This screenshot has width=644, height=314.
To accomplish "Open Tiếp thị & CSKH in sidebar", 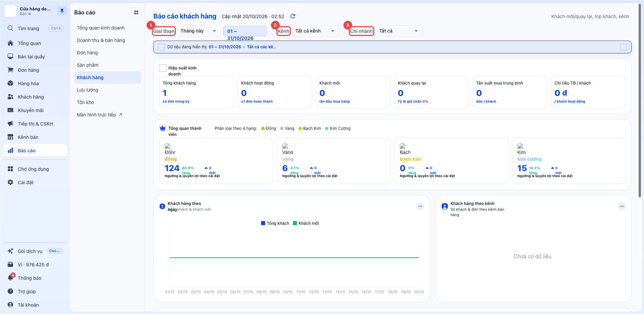I will 35,123.
